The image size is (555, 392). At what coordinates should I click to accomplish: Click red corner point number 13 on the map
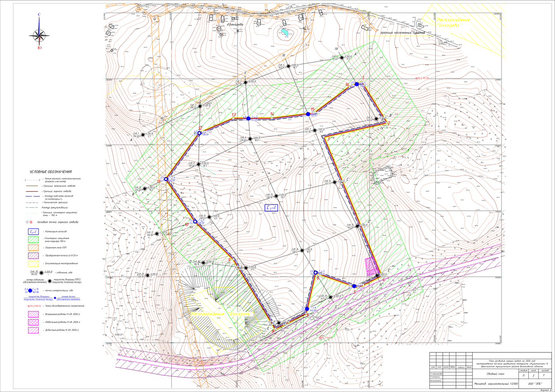[234, 115]
